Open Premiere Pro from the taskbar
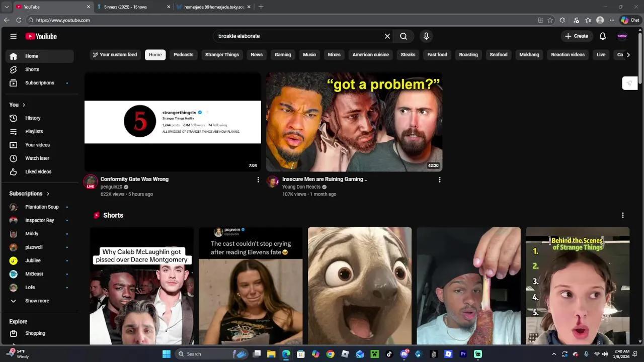The width and height of the screenshot is (644, 362). [x=463, y=354]
